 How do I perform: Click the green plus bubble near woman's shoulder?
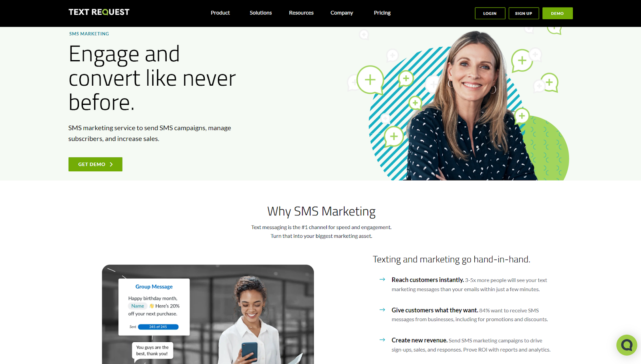point(522,116)
